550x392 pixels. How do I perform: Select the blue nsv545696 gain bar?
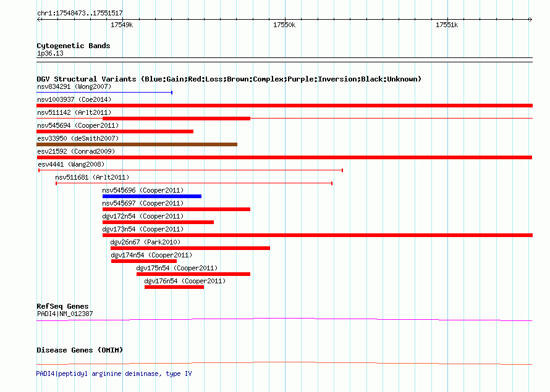pyautogui.click(x=152, y=196)
